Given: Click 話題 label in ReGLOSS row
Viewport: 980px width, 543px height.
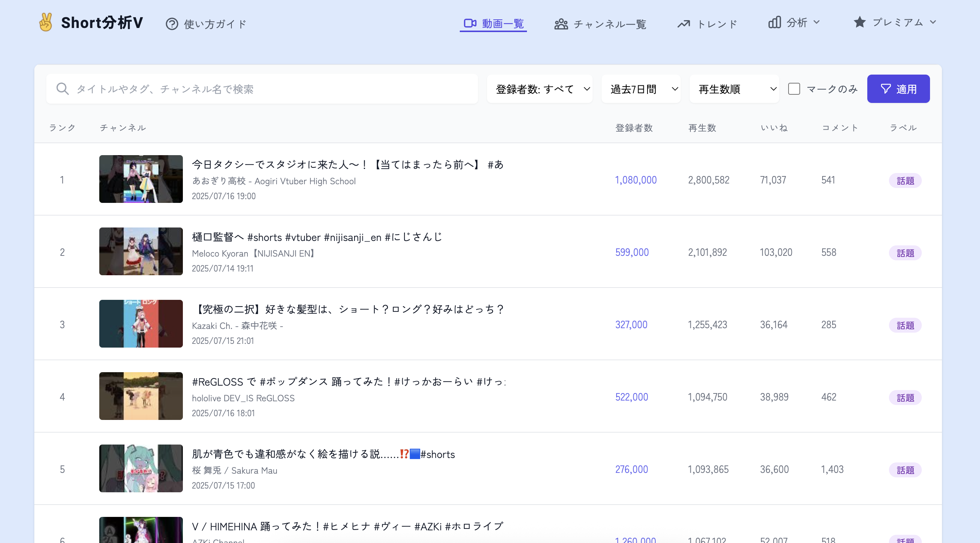Looking at the screenshot, I should tap(905, 398).
